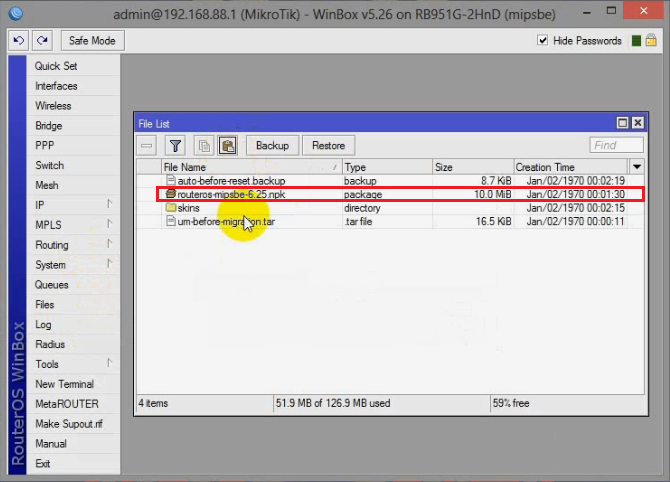Uncheck the Hide Passwords checkbox

click(x=542, y=40)
